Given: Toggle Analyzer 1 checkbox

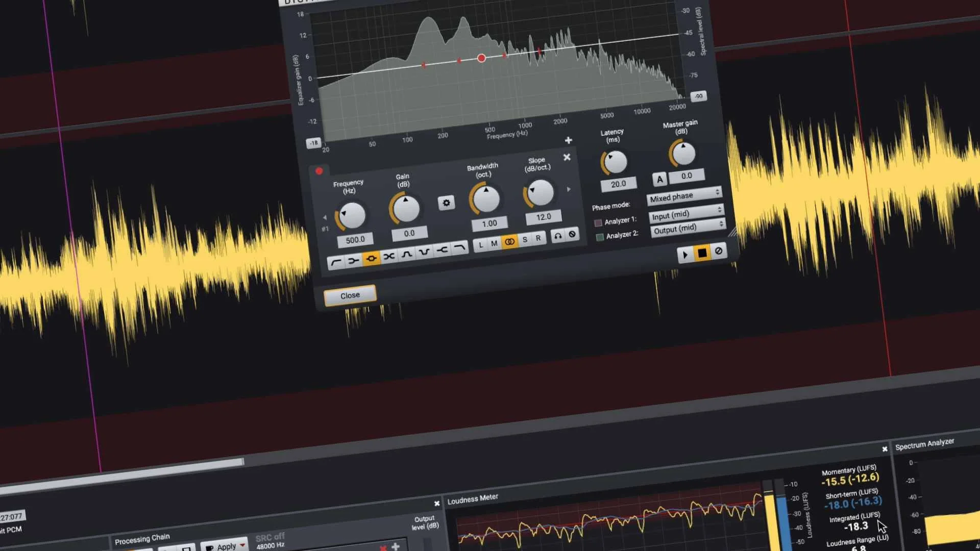Looking at the screenshot, I should pos(598,223).
